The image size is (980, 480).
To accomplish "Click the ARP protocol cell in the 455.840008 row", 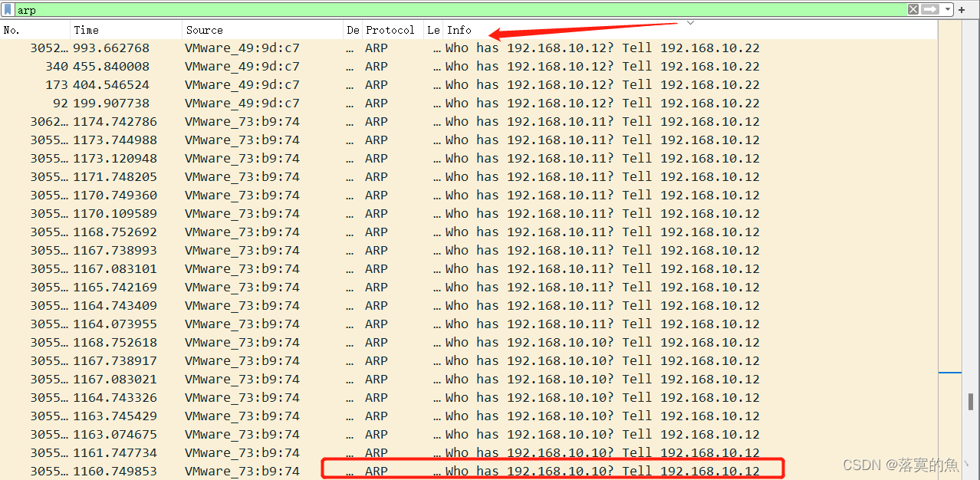I will point(377,66).
